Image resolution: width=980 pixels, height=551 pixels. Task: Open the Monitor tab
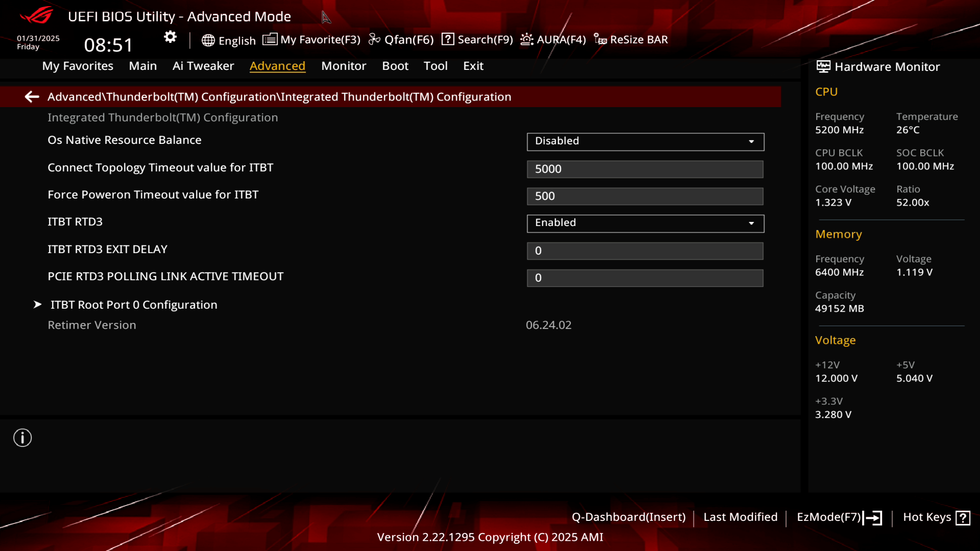click(x=344, y=66)
